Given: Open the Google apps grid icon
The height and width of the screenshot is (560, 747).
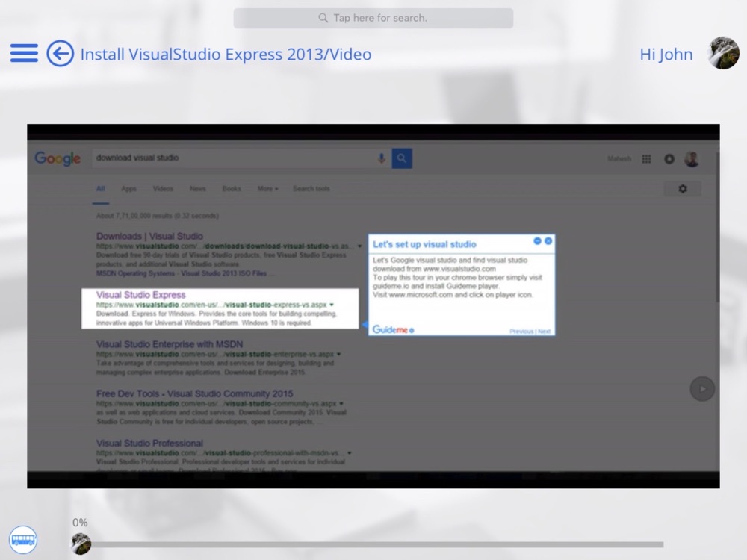Looking at the screenshot, I should (x=646, y=159).
